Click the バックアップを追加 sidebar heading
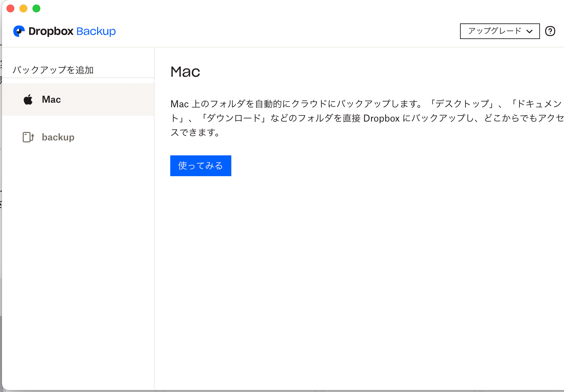The width and height of the screenshot is (564, 392). (x=53, y=70)
